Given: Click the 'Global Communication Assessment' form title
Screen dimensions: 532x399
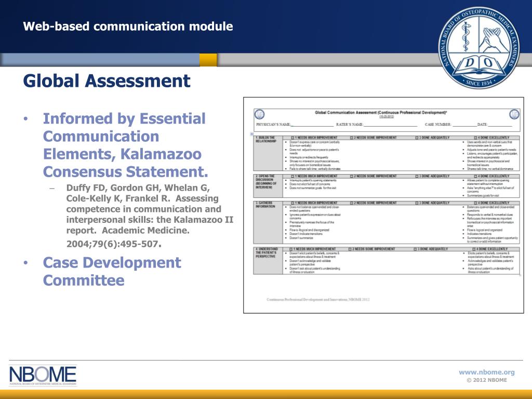Looking at the screenshot, I should pos(381,112).
